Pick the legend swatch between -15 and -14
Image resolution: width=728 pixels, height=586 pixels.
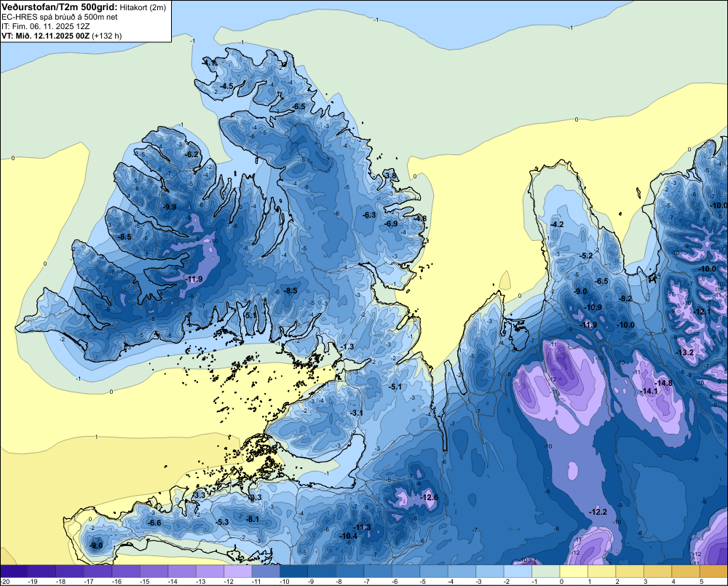[154, 571]
